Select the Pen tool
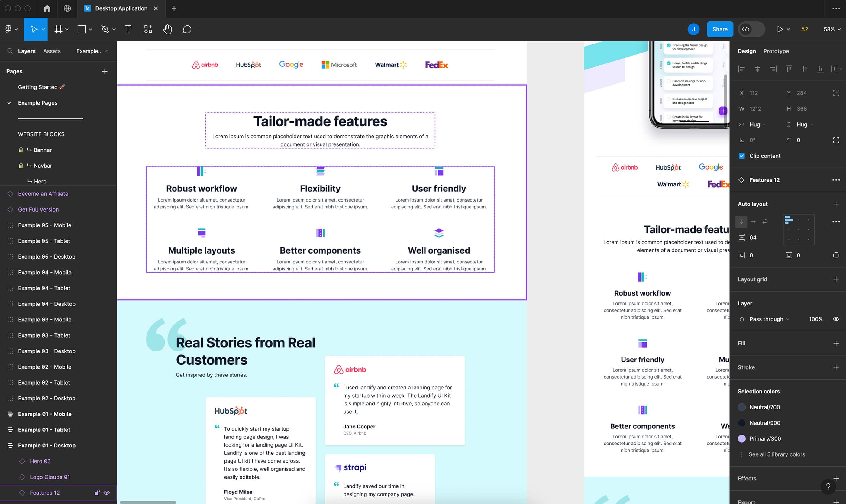 105,29
